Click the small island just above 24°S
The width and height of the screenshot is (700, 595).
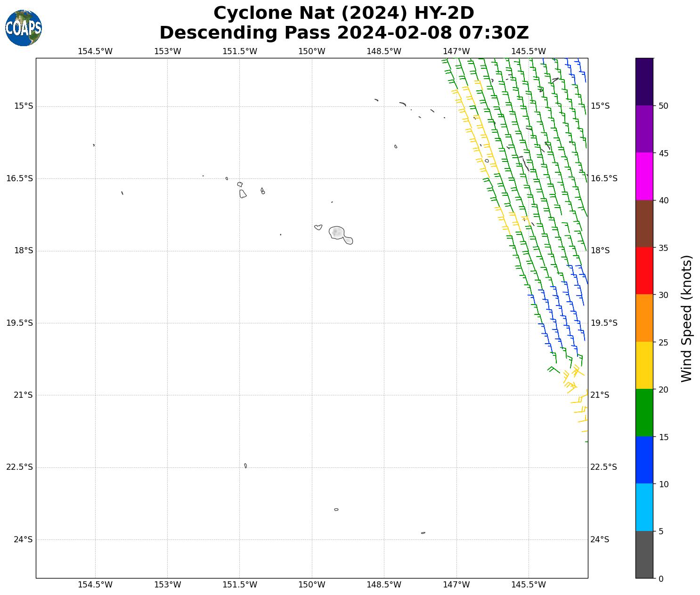[x=423, y=533]
